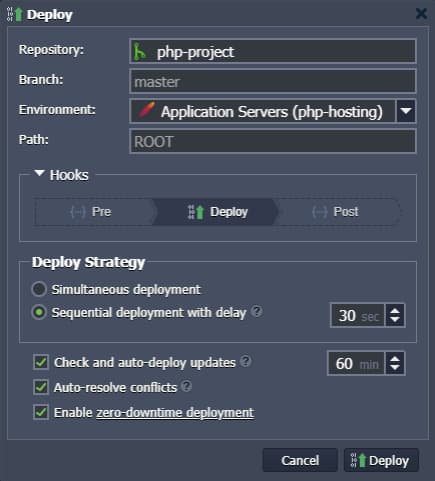
Task: Open the zero-downtime deployment link
Action: (175, 413)
